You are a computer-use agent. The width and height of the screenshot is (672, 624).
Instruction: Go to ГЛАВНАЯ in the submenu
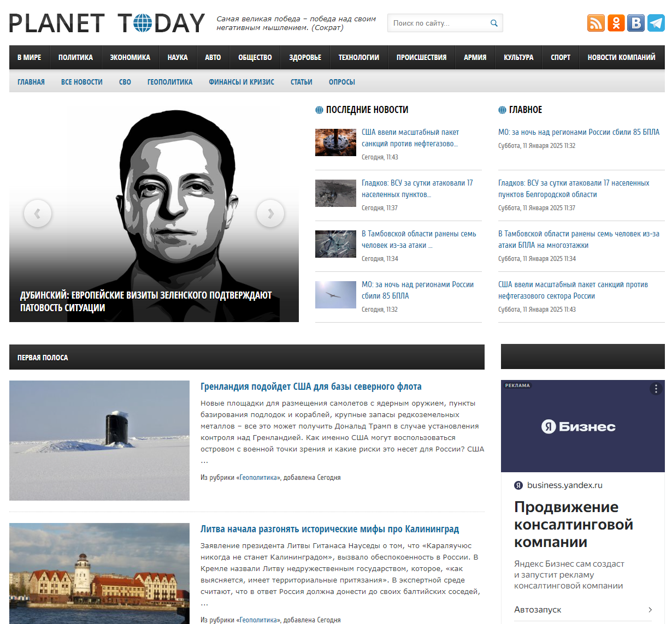pos(31,82)
